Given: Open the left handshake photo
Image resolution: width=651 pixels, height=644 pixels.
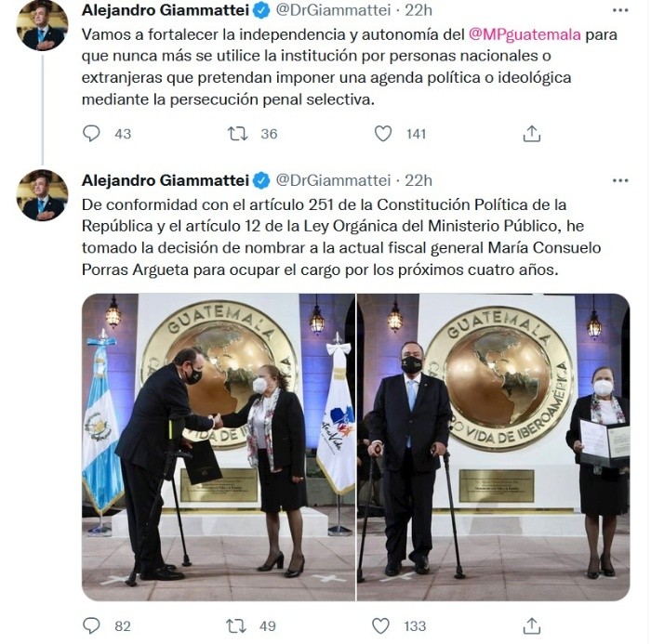Looking at the screenshot, I should click(x=219, y=447).
